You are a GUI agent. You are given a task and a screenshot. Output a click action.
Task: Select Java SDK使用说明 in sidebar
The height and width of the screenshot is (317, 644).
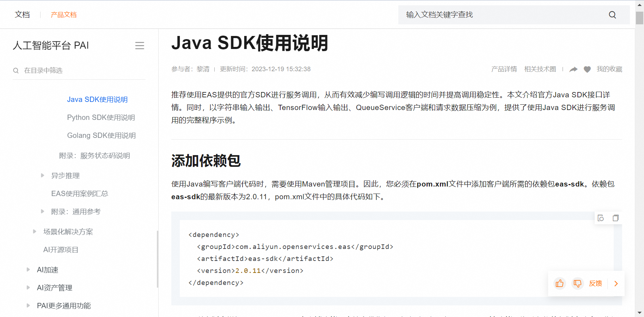(x=97, y=99)
